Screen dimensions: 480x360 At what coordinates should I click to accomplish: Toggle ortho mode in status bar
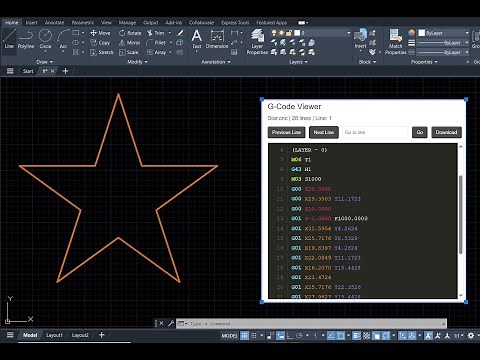[290, 335]
